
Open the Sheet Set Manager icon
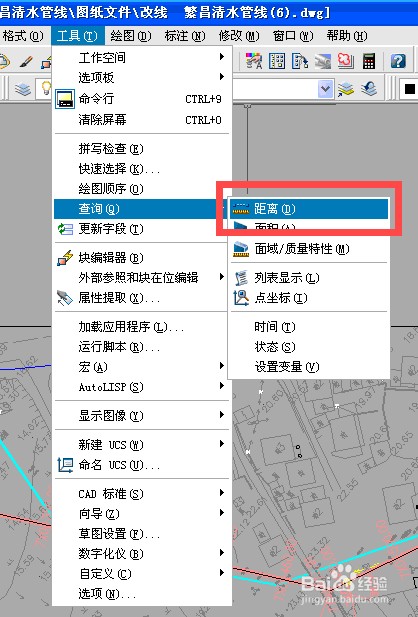click(x=323, y=61)
